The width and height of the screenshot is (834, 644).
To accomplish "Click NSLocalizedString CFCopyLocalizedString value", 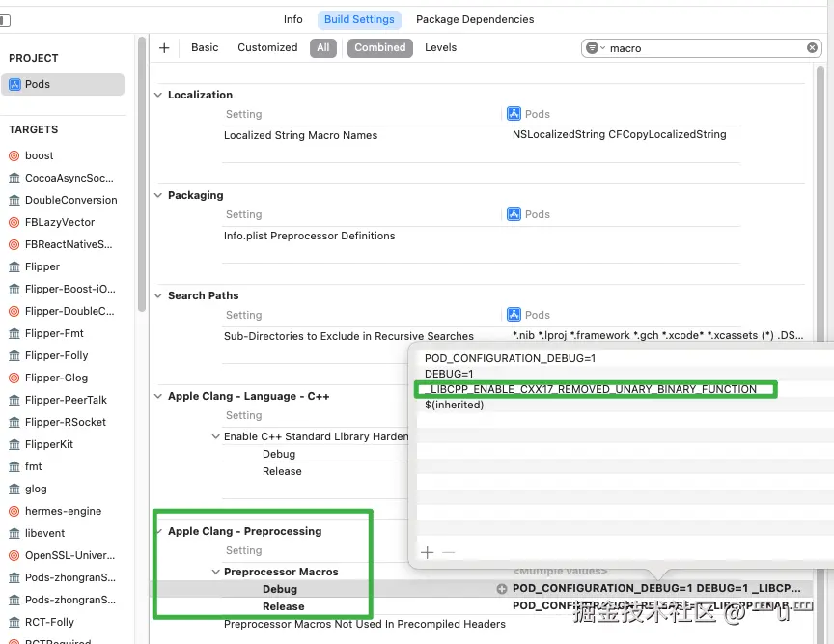I will [x=619, y=134].
